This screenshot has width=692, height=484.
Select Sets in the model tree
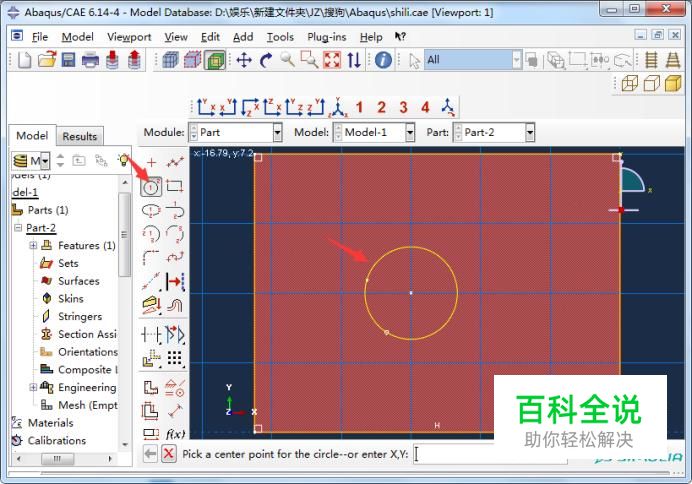pyautogui.click(x=68, y=263)
